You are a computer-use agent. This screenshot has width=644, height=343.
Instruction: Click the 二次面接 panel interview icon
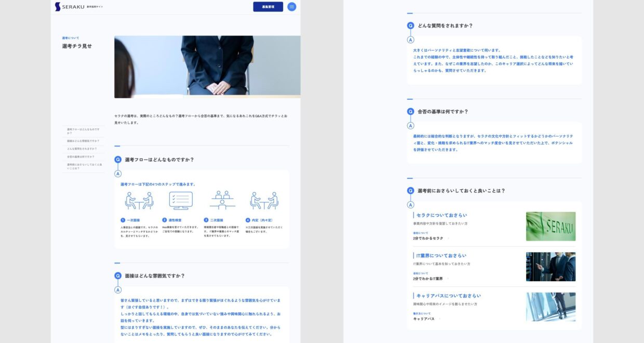click(x=222, y=201)
